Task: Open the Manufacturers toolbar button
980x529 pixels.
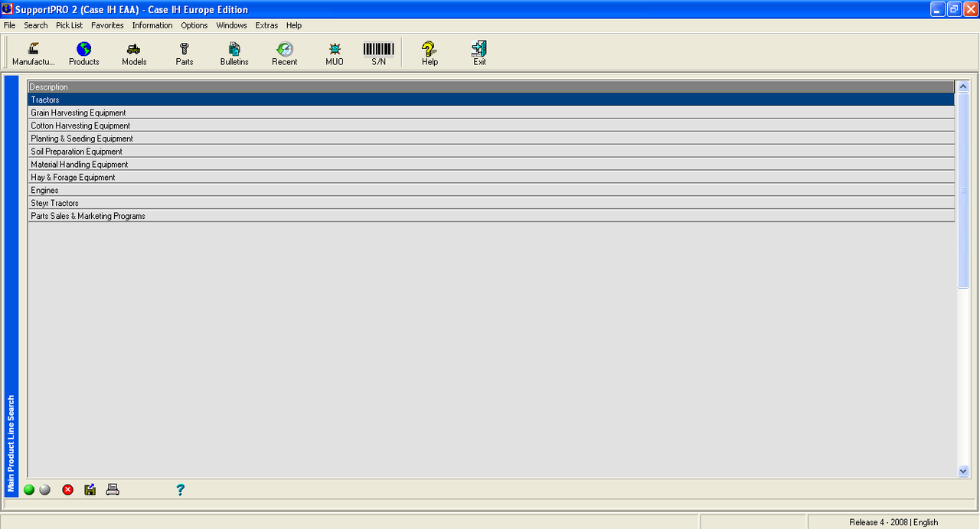Action: [x=34, y=54]
